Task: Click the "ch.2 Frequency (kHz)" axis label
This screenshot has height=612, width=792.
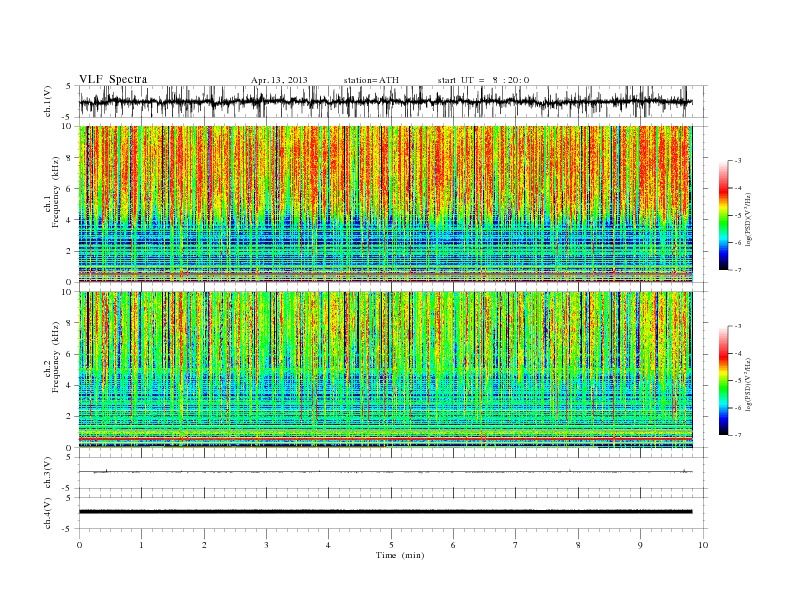Action: [52, 357]
